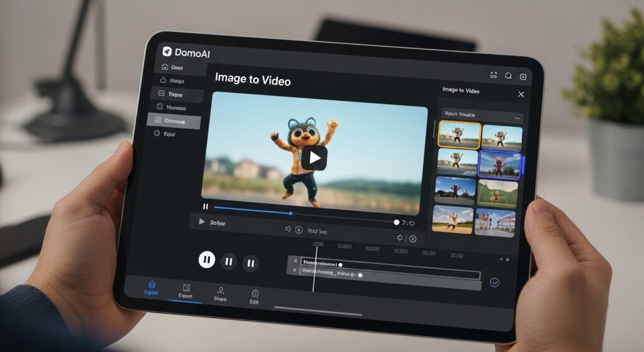Click the play triangle in the lower control row
The height and width of the screenshot is (352, 644).
tap(202, 222)
